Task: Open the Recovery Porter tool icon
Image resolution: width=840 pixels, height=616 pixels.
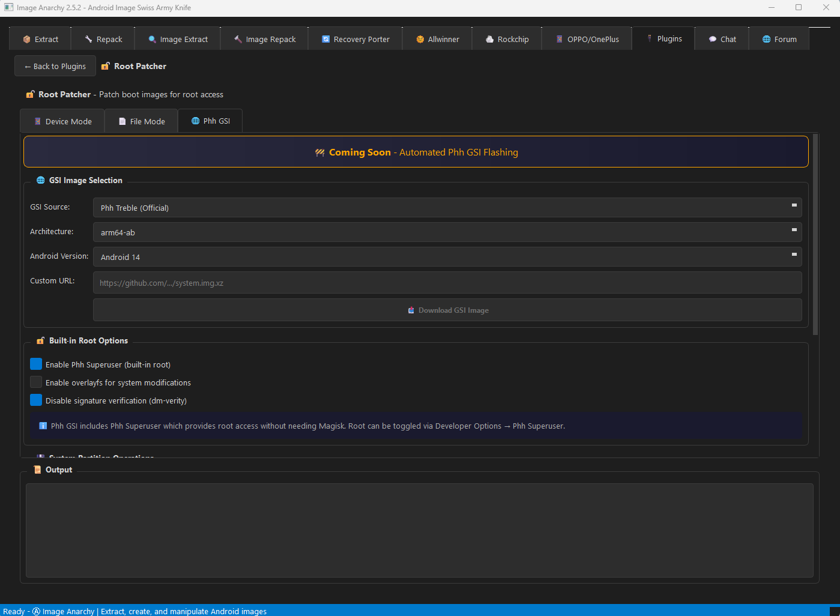Action: (x=325, y=38)
